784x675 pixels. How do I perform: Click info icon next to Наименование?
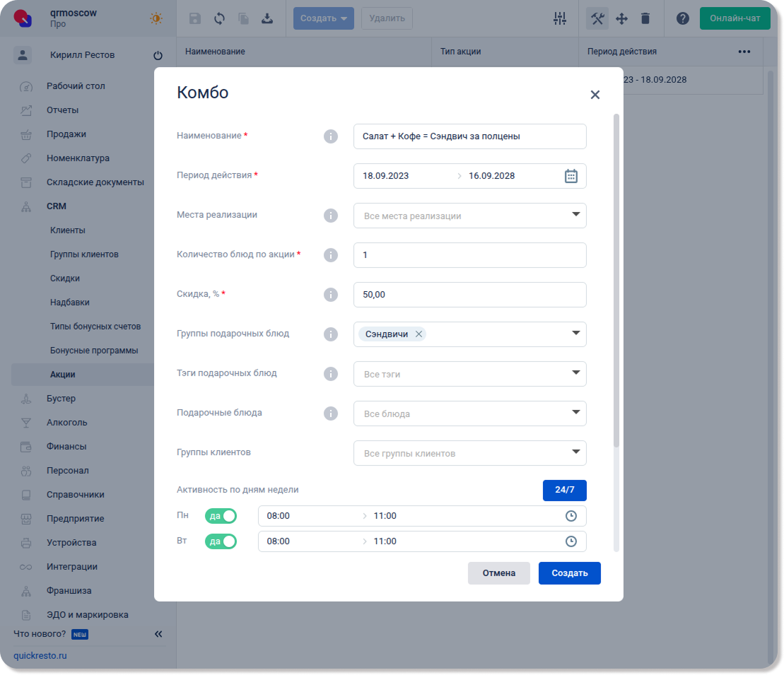pyautogui.click(x=330, y=136)
